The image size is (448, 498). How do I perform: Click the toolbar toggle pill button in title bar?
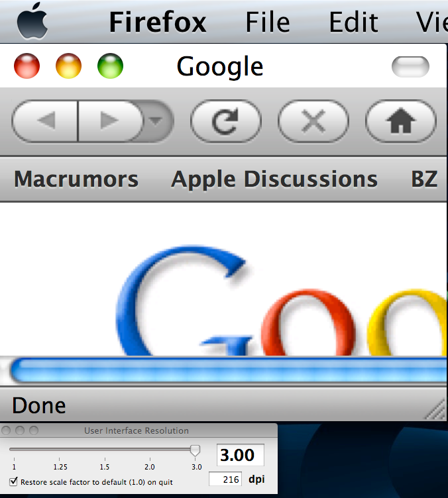point(410,67)
